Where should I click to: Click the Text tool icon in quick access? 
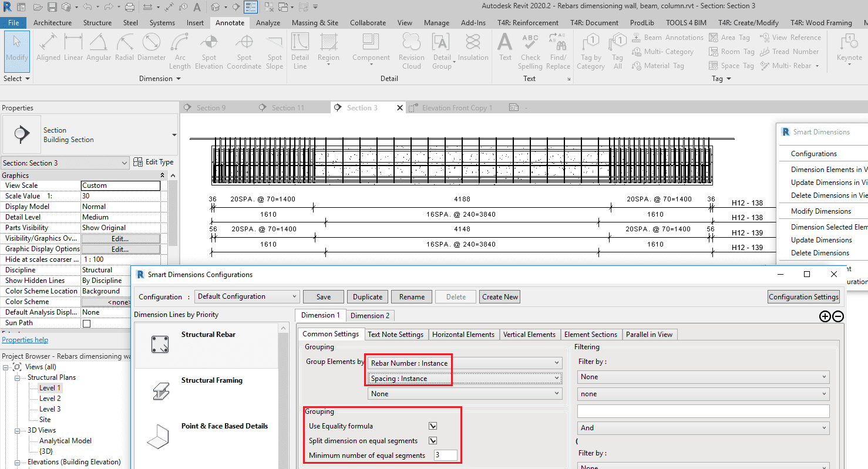pos(198,7)
